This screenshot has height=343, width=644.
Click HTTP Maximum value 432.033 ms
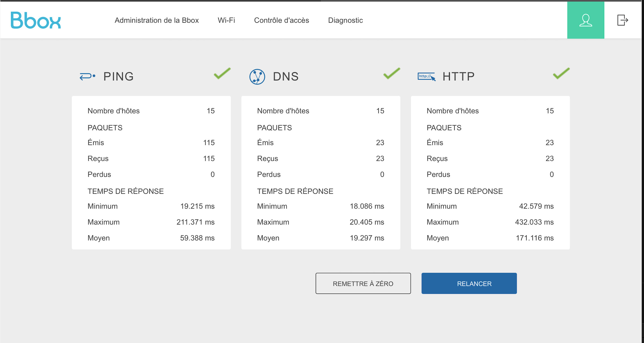[x=534, y=222]
